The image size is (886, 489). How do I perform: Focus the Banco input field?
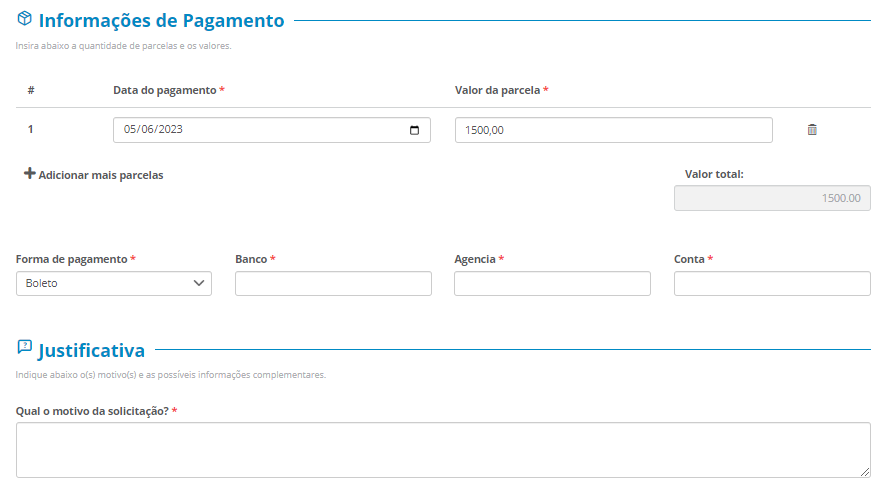pyautogui.click(x=333, y=284)
